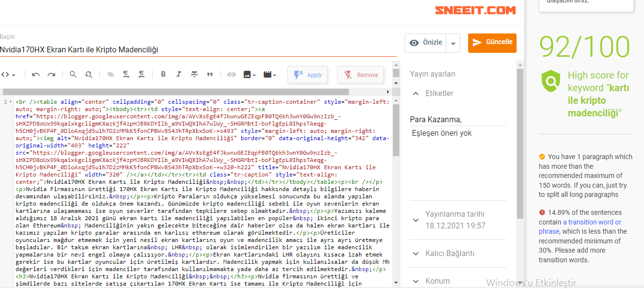Open the insert video dropdown

(269, 75)
